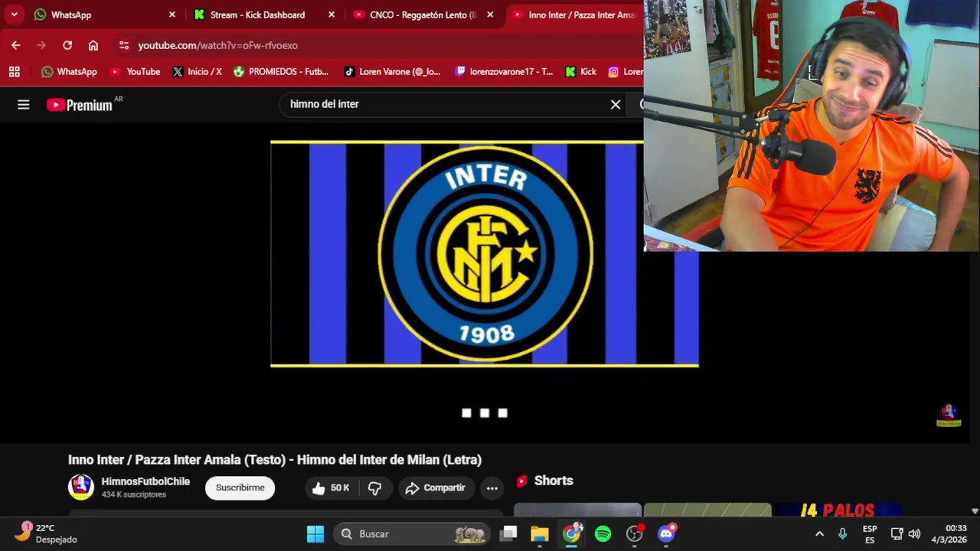This screenshot has height=551, width=980.
Task: Open the HimnosFutbolChile channel avatar
Action: pos(80,487)
